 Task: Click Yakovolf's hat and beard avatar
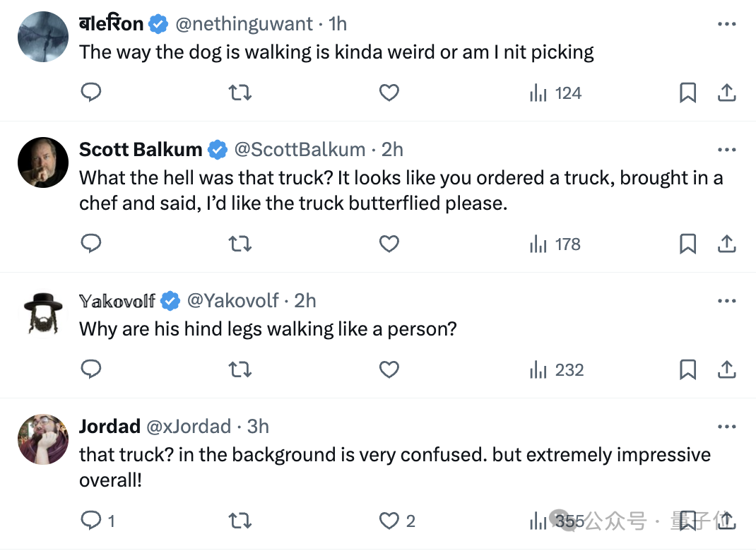(42, 313)
